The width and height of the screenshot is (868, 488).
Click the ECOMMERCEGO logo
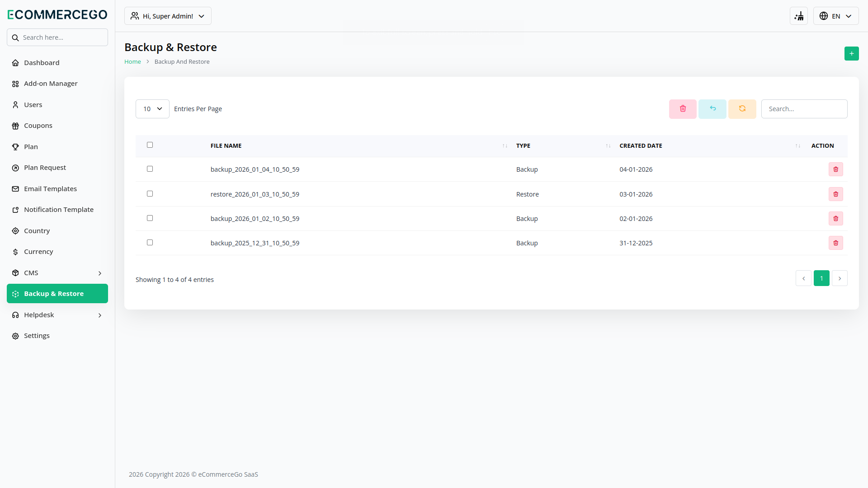57,14
